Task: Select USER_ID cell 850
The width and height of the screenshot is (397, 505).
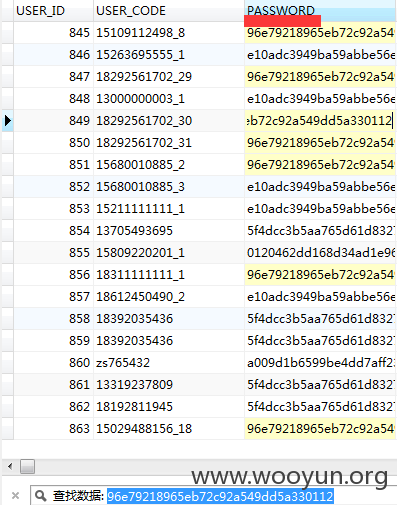Action: [x=53, y=143]
